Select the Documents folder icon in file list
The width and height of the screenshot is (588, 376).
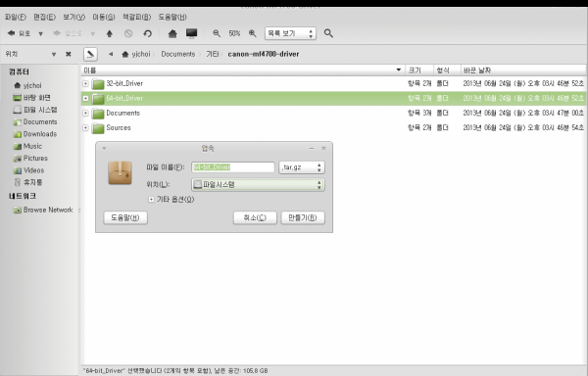(x=98, y=114)
